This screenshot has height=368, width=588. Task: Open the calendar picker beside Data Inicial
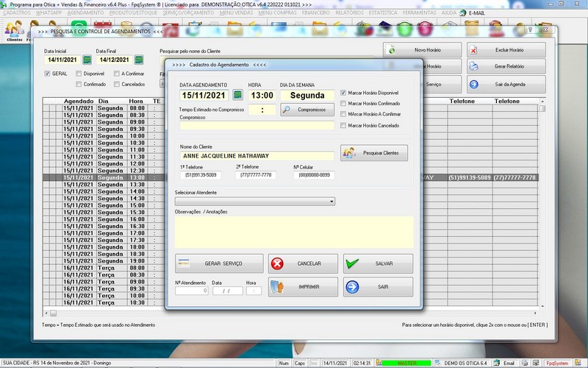point(87,60)
